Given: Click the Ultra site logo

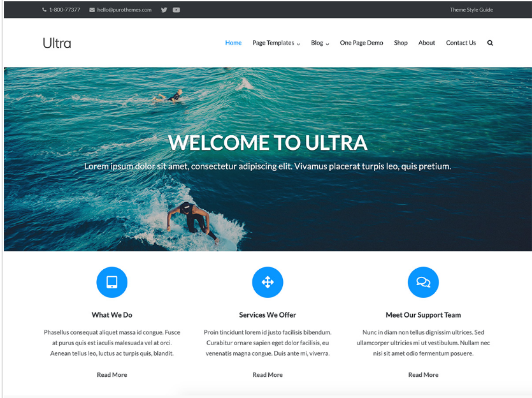Looking at the screenshot, I should (x=57, y=43).
